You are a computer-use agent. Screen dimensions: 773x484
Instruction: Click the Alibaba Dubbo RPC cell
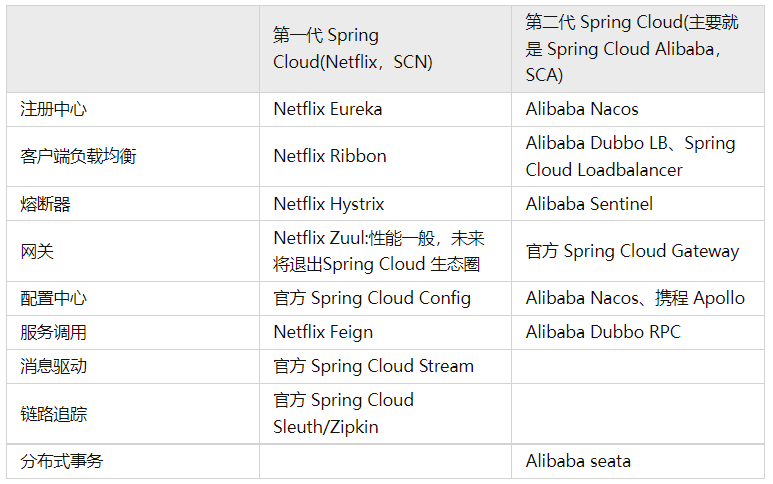click(x=603, y=332)
